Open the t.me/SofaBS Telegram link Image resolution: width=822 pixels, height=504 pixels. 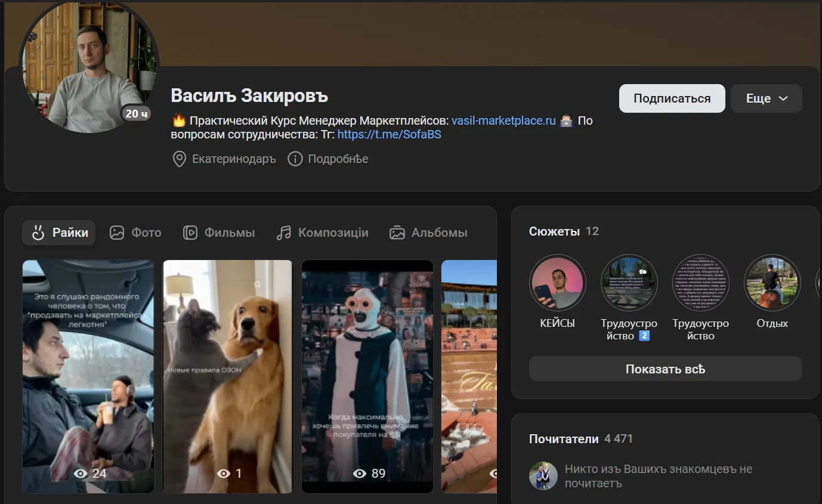tap(390, 135)
